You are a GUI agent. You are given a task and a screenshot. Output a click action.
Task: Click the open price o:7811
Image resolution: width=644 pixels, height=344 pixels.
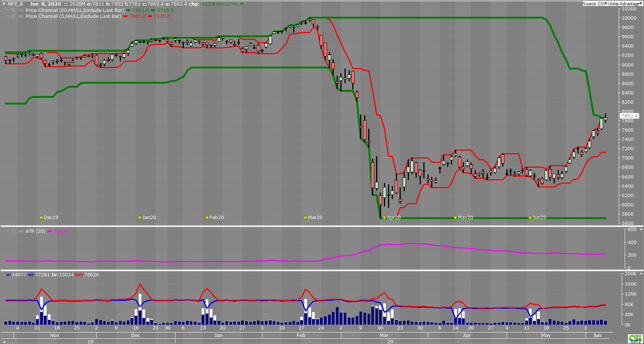[x=96, y=4]
